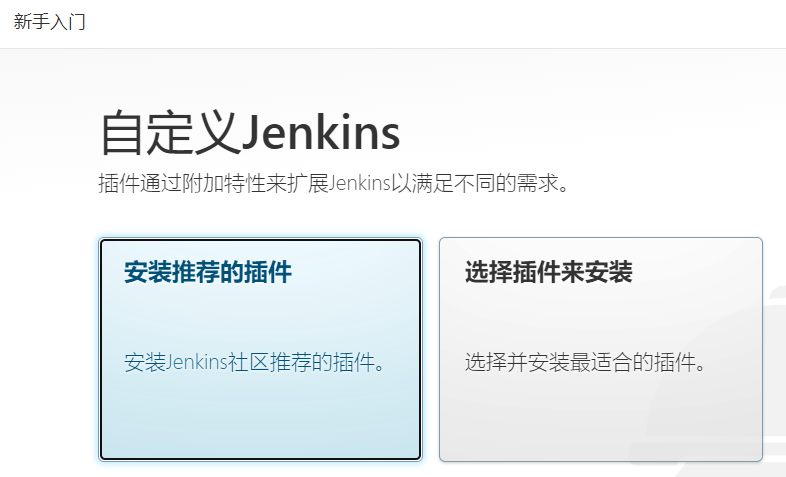
Task: Click the word Jenkins in the blue card description
Action: (x=196, y=362)
